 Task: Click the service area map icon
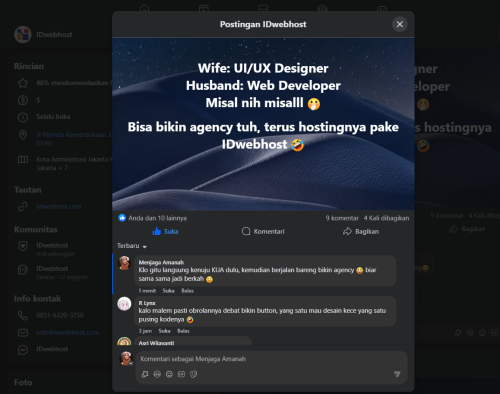pyautogui.click(x=23, y=160)
